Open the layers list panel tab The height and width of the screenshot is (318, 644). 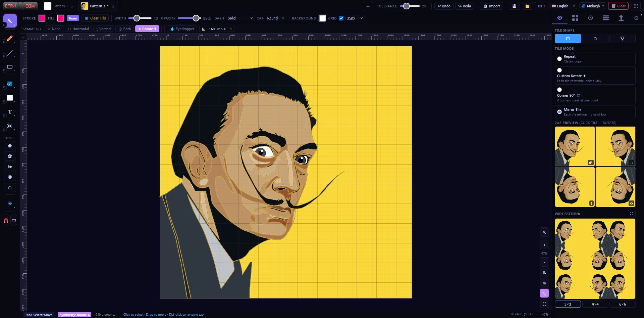pos(606,18)
